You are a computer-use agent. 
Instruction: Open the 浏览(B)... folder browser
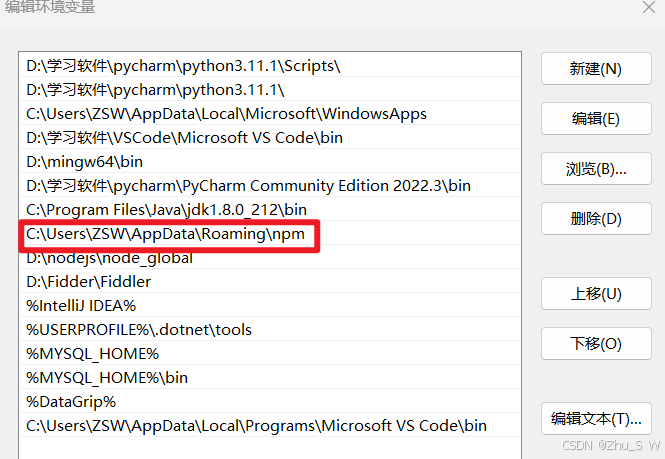[x=596, y=168]
